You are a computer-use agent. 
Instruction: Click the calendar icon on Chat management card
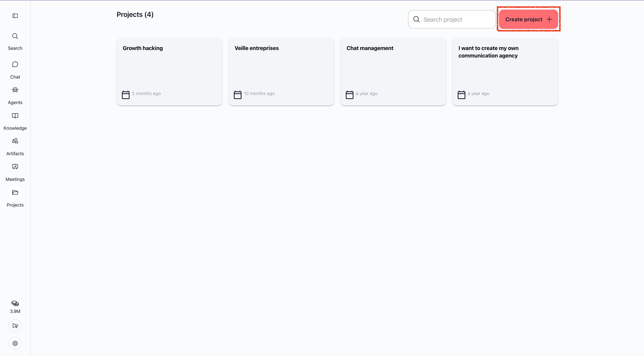click(349, 95)
